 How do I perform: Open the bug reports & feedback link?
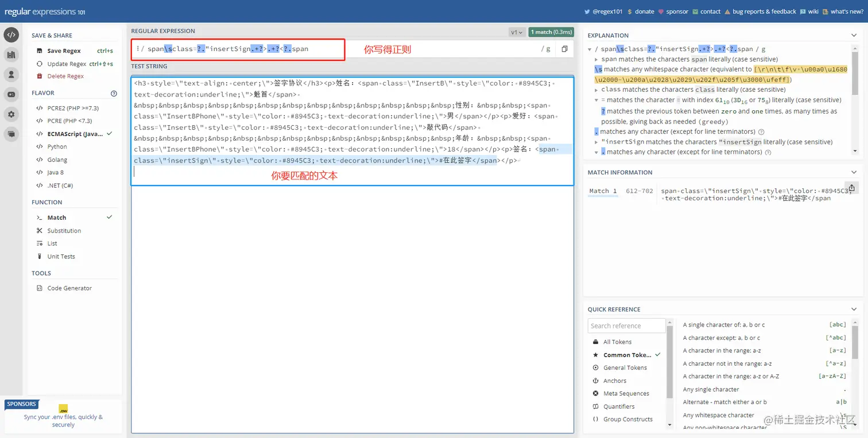click(761, 11)
